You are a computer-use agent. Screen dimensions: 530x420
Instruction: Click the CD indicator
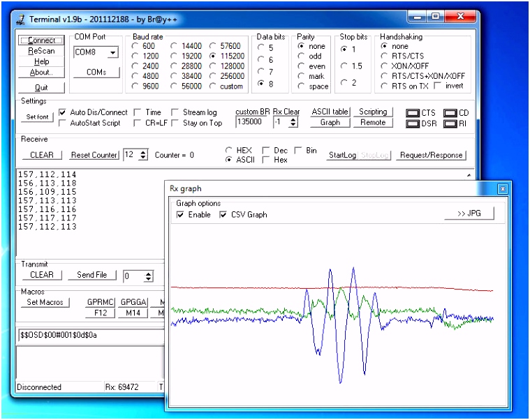coord(450,113)
